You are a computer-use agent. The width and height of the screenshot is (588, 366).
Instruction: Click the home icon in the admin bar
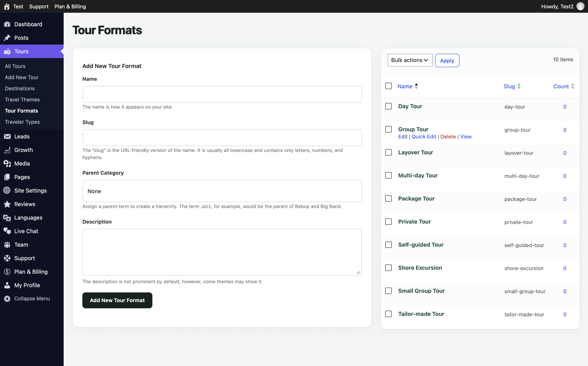pyautogui.click(x=7, y=6)
